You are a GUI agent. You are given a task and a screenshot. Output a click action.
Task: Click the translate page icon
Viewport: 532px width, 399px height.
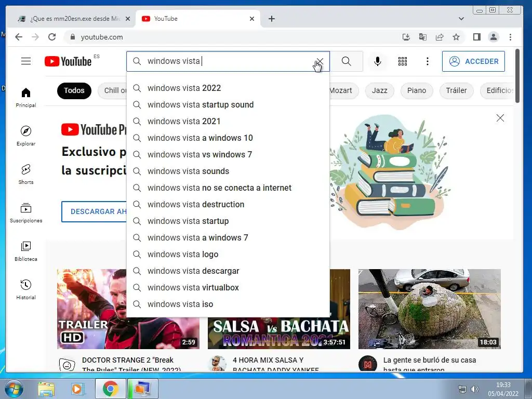click(x=422, y=37)
